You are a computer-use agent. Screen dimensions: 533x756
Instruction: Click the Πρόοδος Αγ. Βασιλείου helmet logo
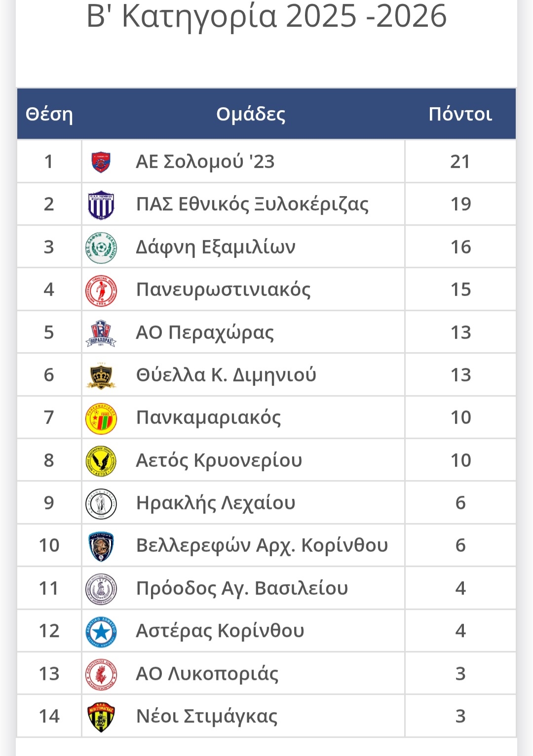pyautogui.click(x=101, y=589)
